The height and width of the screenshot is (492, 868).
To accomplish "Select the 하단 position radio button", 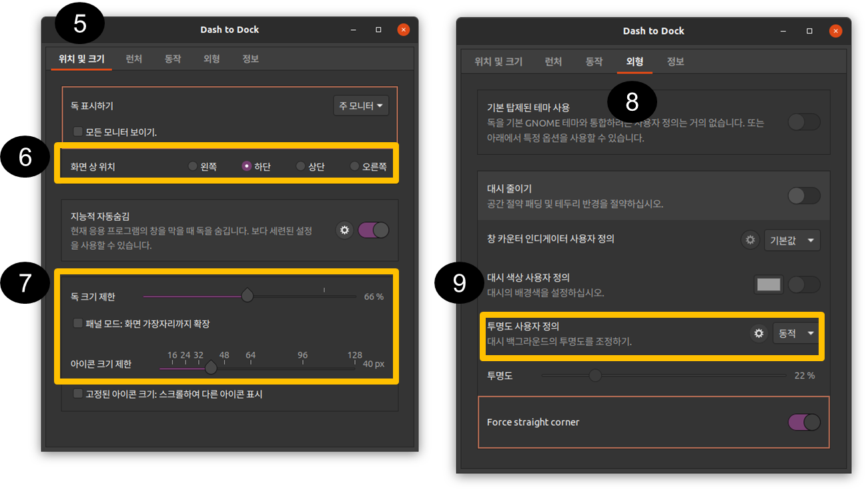I will (246, 166).
